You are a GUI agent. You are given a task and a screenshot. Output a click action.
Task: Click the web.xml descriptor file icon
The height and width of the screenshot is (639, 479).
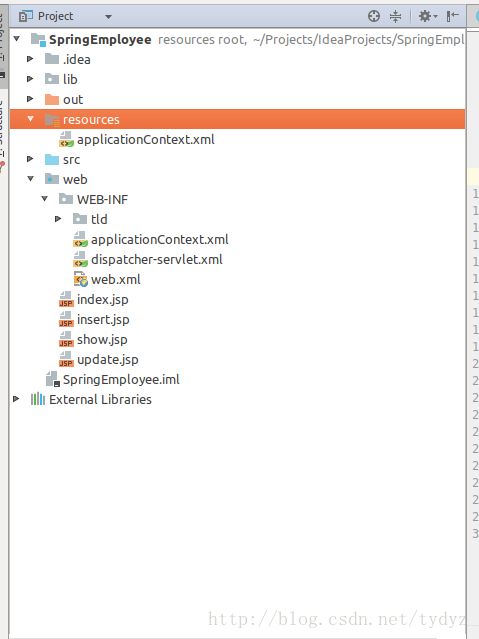80,279
